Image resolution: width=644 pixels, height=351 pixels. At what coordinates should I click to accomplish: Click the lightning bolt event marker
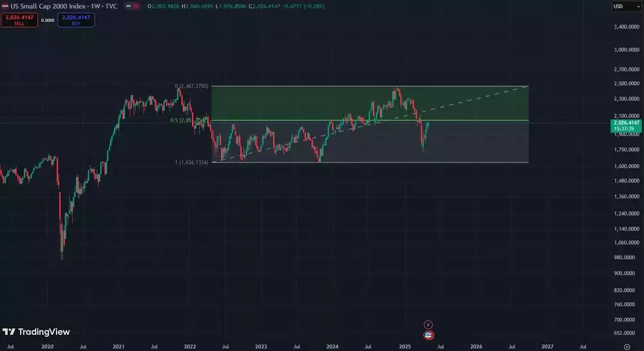428,325
